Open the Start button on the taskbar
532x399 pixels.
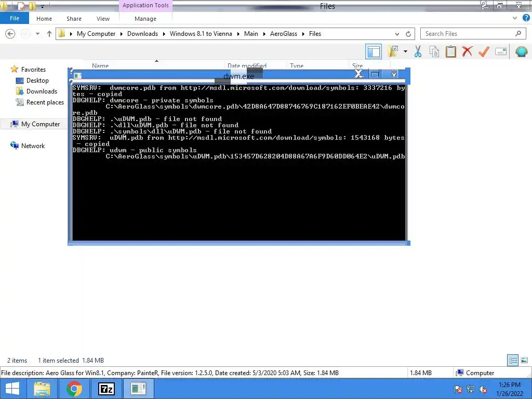point(12,389)
